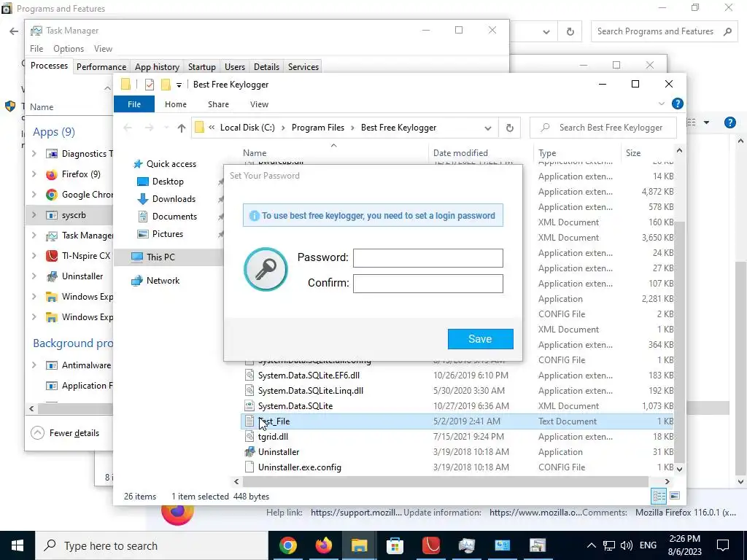Open Options menu in Task Manager
This screenshot has height=560, width=747.
(x=68, y=49)
